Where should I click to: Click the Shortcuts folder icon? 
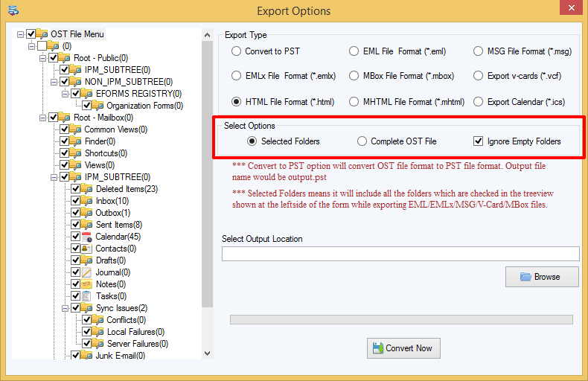pyautogui.click(x=76, y=153)
